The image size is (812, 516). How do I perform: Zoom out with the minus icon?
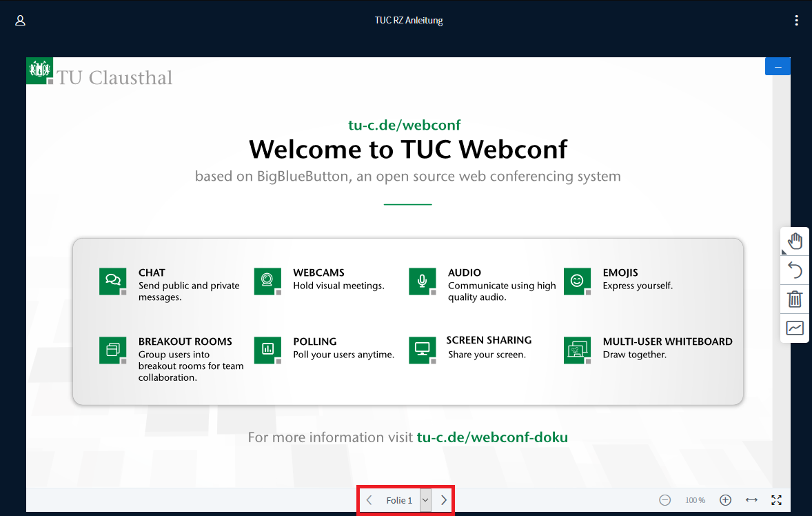(x=664, y=500)
